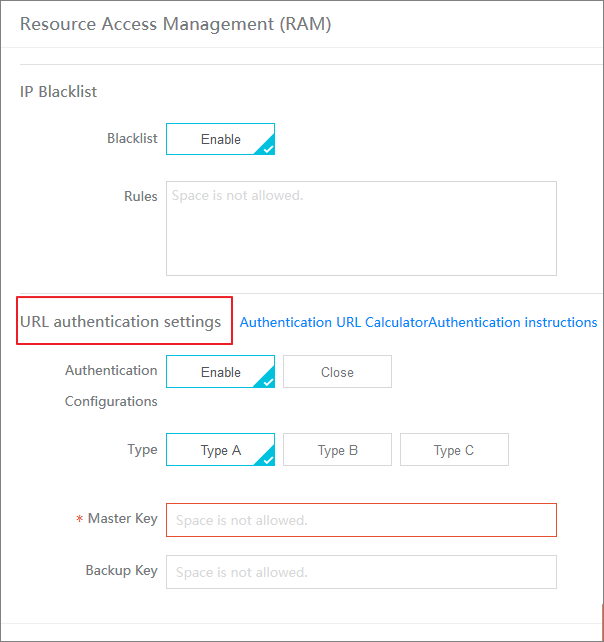Screen dimensions: 604x642
Task: Click the Resource Access Management (RAM) title
Action: [176, 24]
